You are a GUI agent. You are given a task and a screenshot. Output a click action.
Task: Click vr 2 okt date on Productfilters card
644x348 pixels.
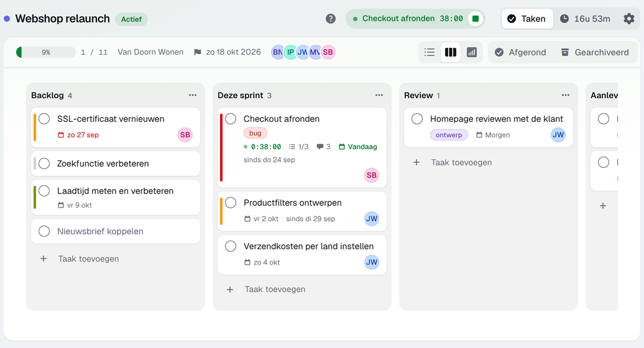(261, 219)
